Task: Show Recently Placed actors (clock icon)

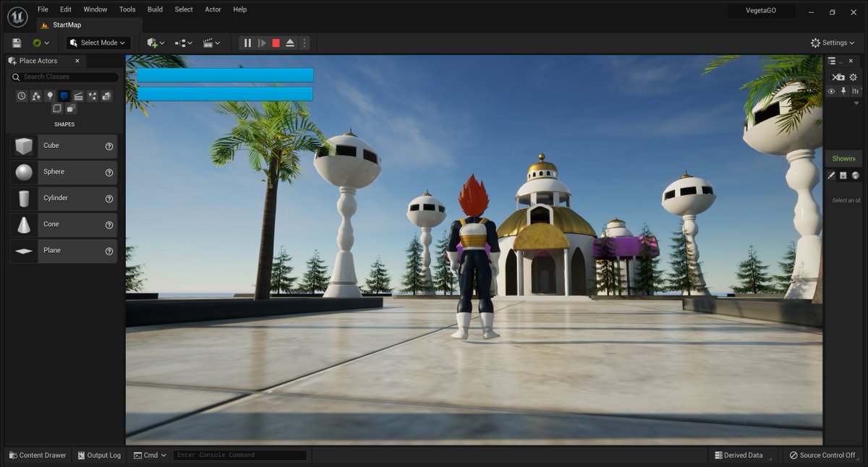Action: point(22,95)
